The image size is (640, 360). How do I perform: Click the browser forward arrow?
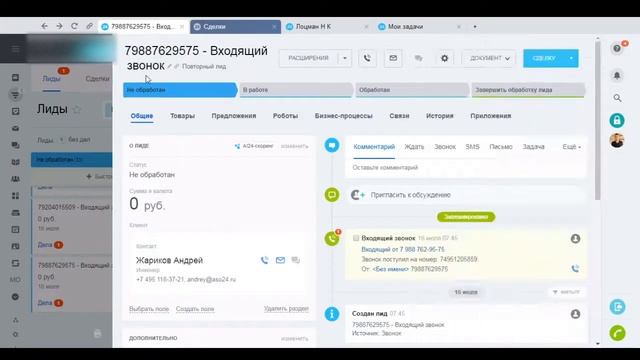point(59,26)
